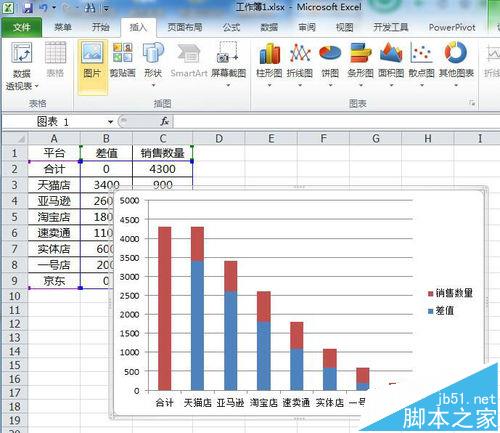
Task: Click the fx insert function button
Action: point(164,121)
